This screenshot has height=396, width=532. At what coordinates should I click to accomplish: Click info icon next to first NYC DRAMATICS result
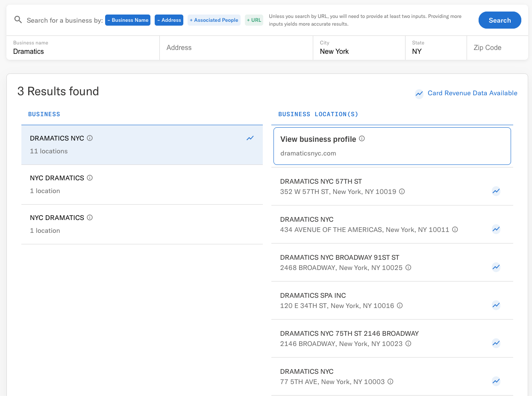tap(89, 177)
